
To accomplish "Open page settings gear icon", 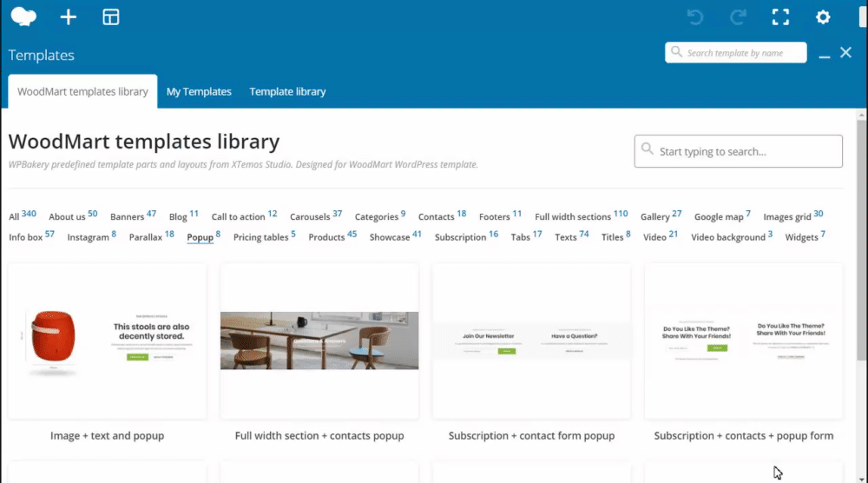I will 823,17.
